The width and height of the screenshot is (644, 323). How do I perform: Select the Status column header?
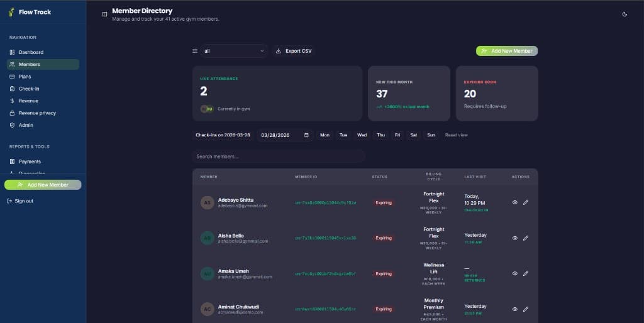coord(379,177)
